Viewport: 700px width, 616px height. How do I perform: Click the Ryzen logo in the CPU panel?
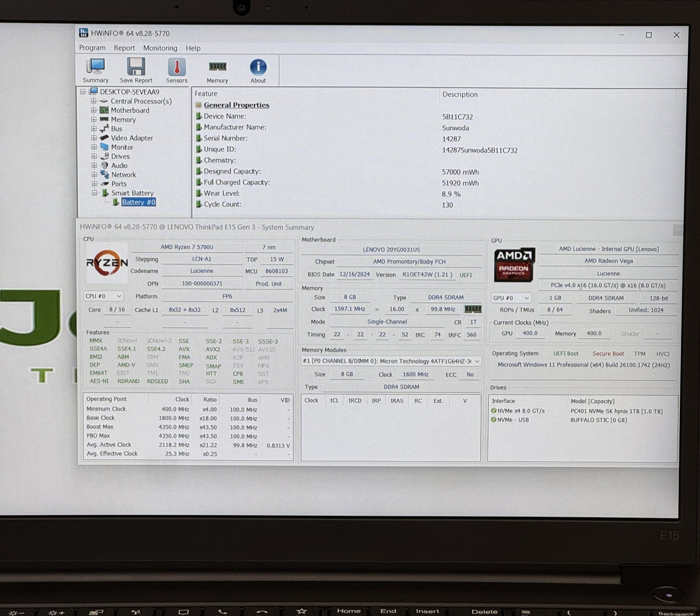coord(107,263)
